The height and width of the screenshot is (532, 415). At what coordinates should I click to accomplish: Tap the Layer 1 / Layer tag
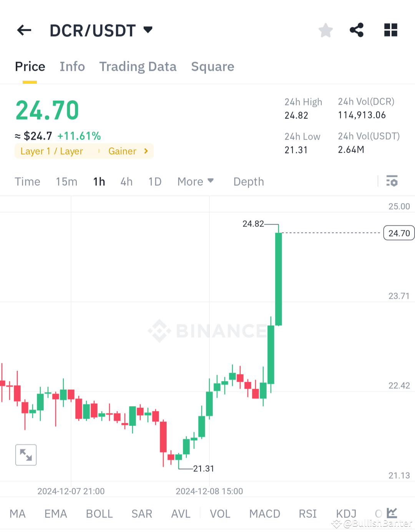click(x=52, y=151)
